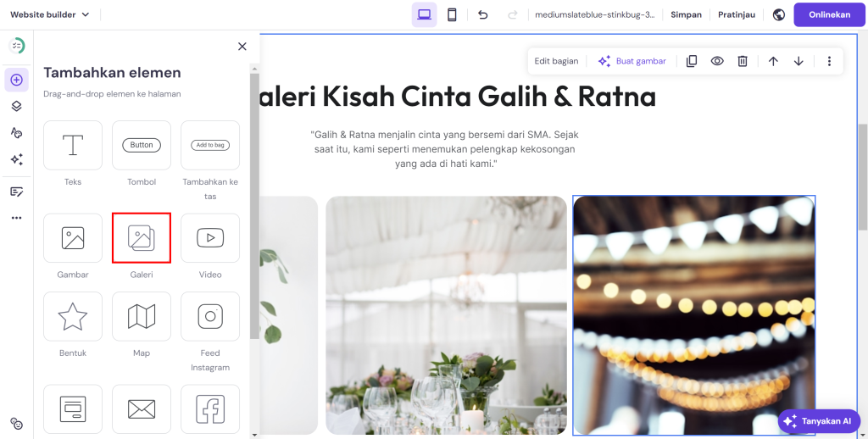Screen dimensions: 868x439
Task: Select the Map element
Action: click(x=142, y=317)
